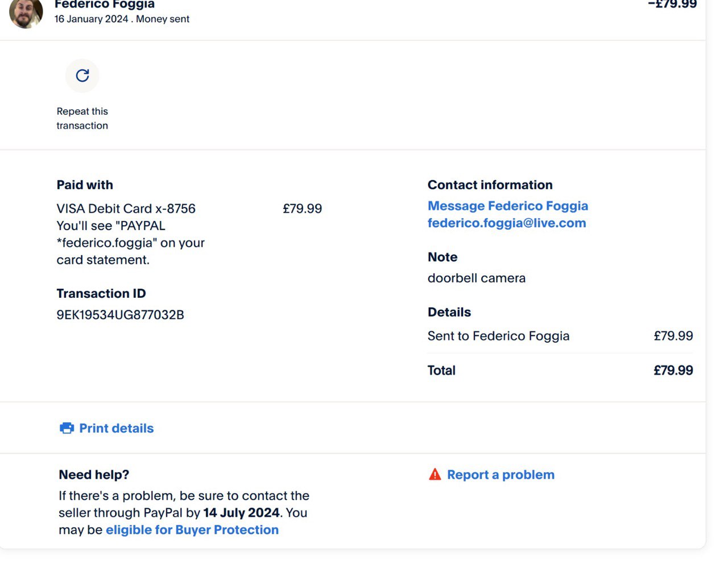Image resolution: width=728 pixels, height=565 pixels.
Task: Click the Sent to Federico Foggia line
Action: (x=498, y=336)
